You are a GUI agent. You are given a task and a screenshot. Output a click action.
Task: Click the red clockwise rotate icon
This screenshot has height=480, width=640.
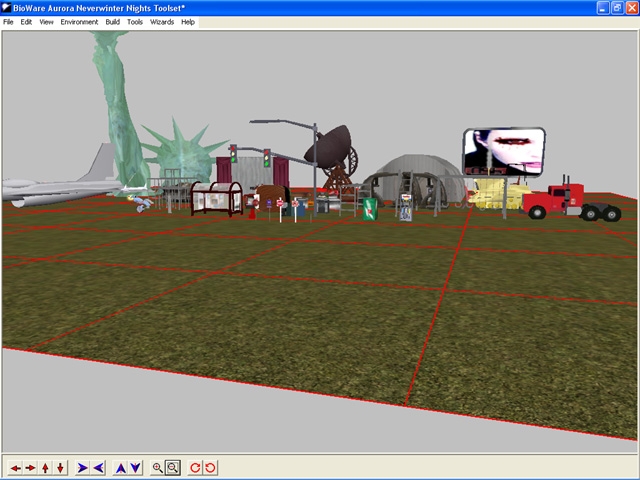(196, 467)
